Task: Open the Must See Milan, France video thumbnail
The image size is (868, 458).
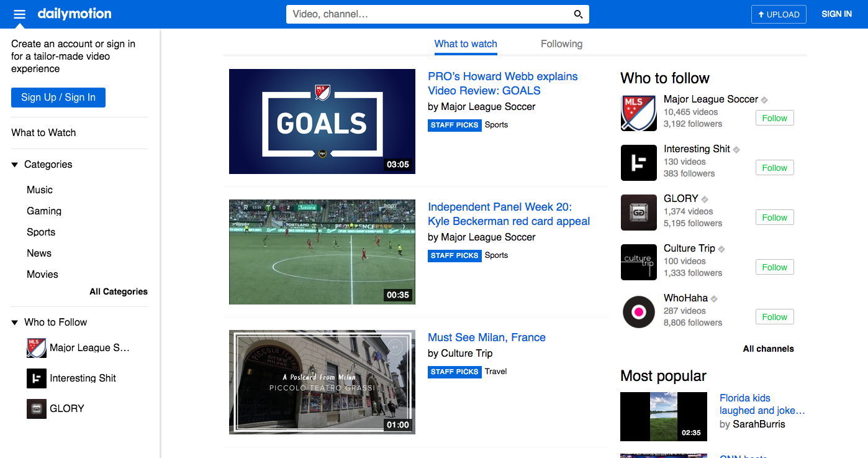Action: point(322,382)
